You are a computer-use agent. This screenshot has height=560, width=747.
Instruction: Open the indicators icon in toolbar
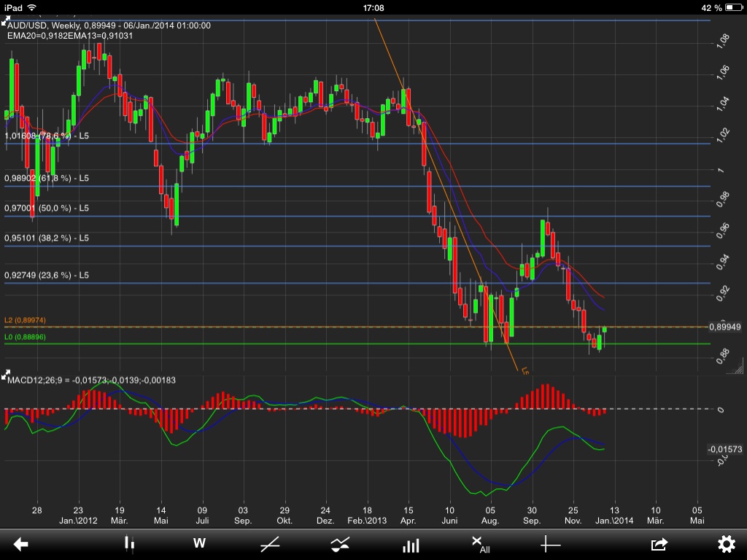[340, 544]
